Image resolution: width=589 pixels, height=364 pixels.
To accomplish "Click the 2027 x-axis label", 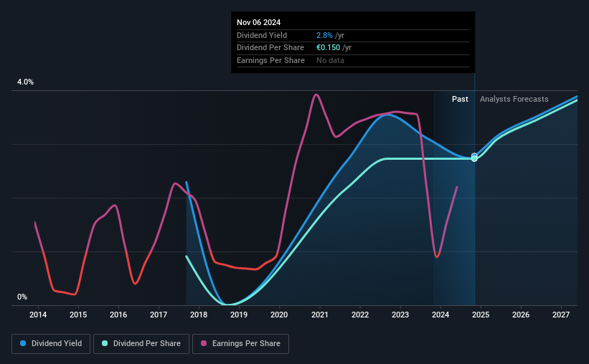I will 561,315.
